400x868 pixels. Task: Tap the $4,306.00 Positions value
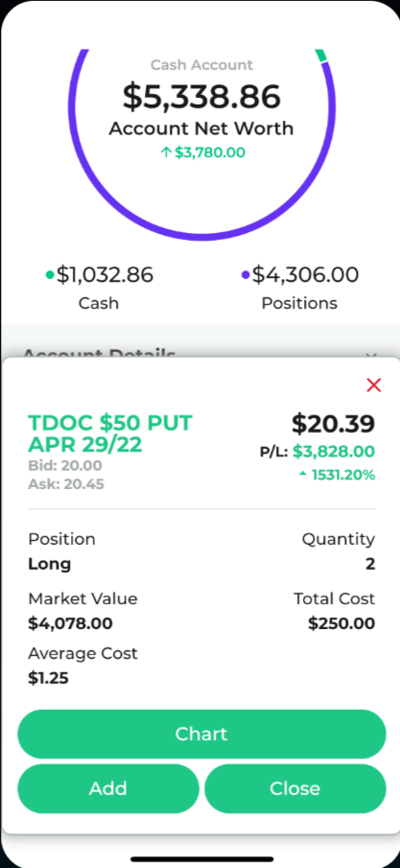coord(305,274)
